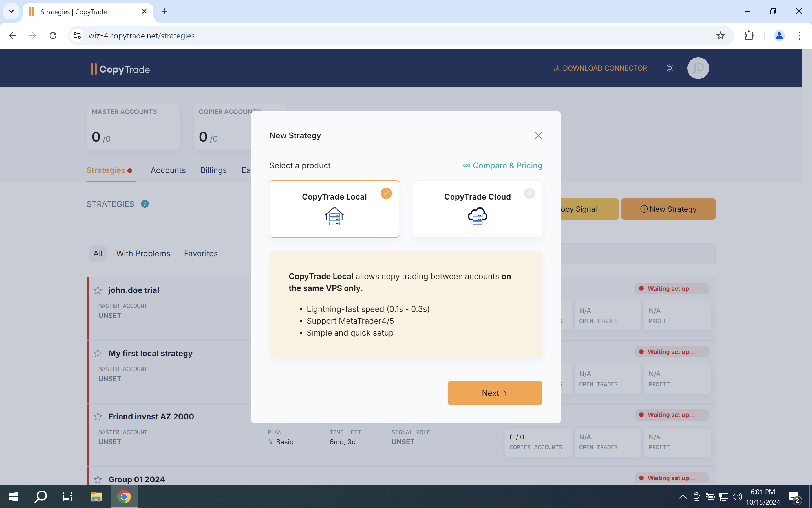Select the Favorites filter

201,253
